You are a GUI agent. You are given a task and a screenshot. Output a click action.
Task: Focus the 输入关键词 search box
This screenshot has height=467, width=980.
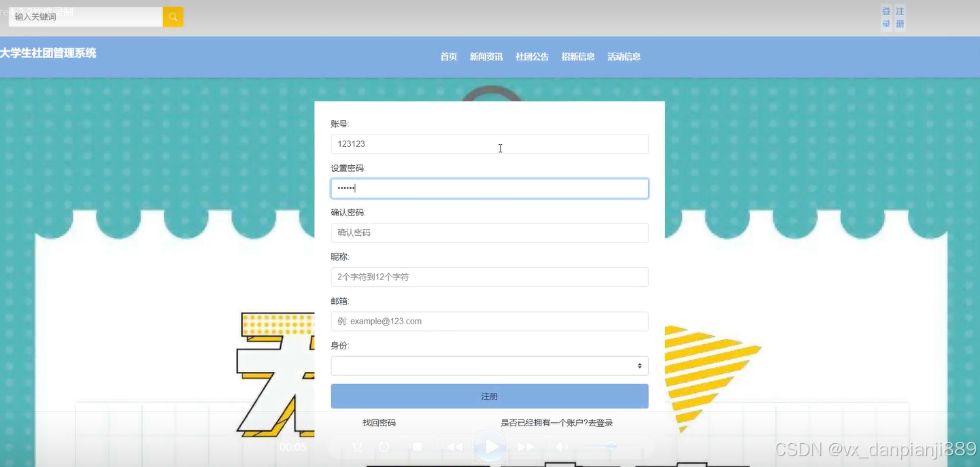coord(86,17)
